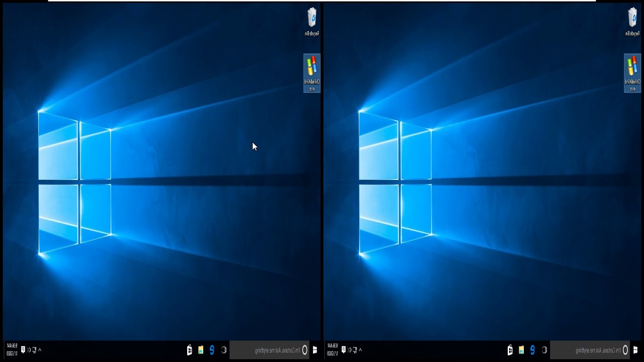Open the Start menu on the right desktop
The width and height of the screenshot is (644, 362).
[635, 350]
